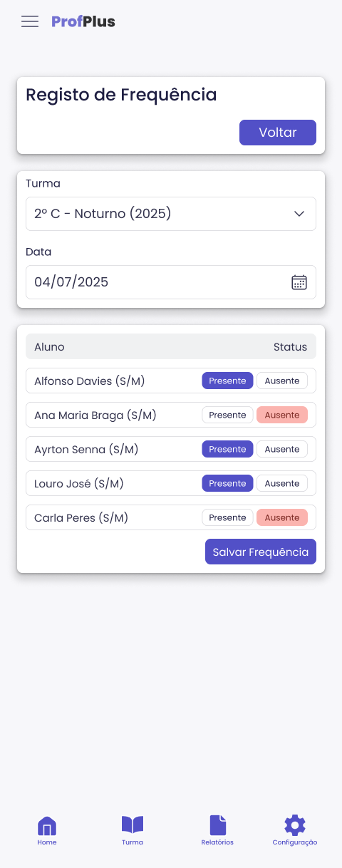Select the Relatórios tab label

[217, 842]
